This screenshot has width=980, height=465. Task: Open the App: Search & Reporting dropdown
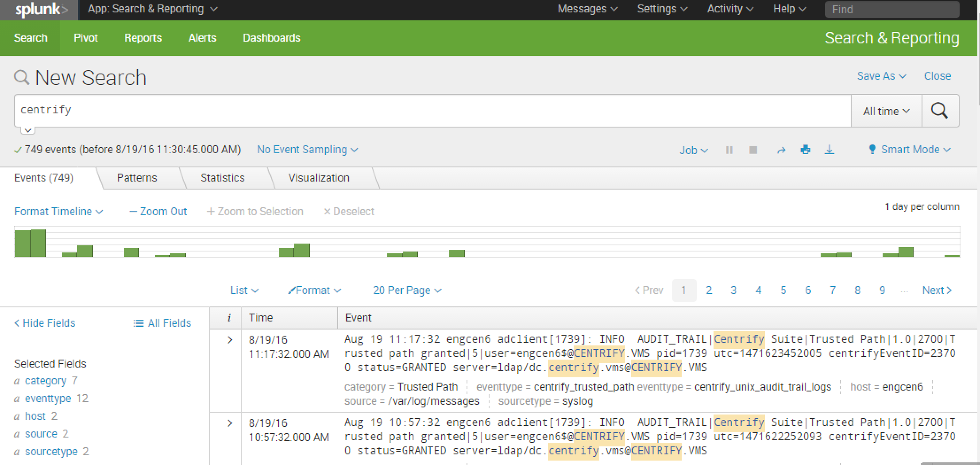click(152, 9)
